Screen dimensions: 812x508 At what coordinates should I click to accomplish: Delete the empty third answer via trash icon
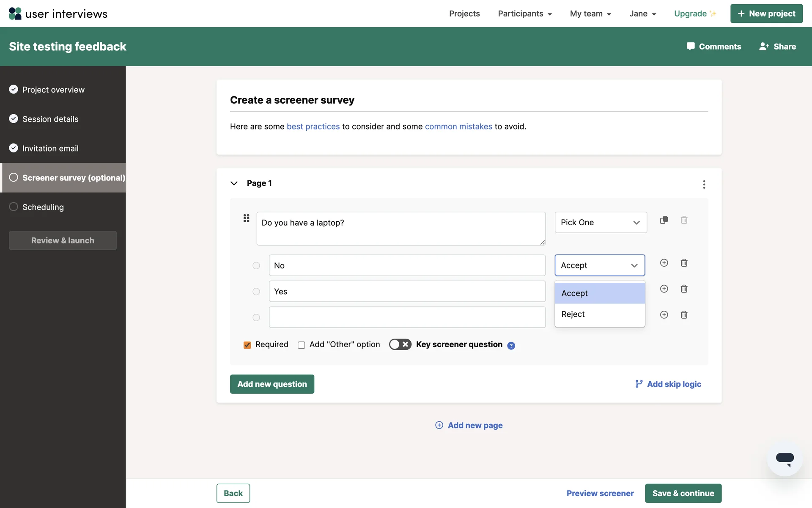pyautogui.click(x=684, y=315)
